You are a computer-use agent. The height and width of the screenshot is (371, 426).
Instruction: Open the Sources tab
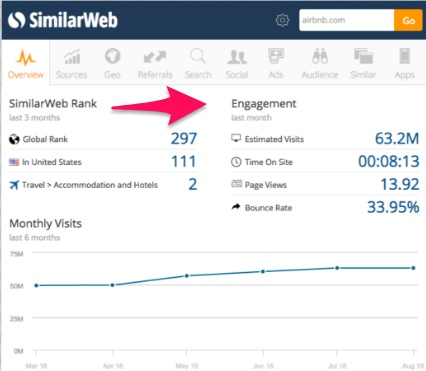click(71, 64)
